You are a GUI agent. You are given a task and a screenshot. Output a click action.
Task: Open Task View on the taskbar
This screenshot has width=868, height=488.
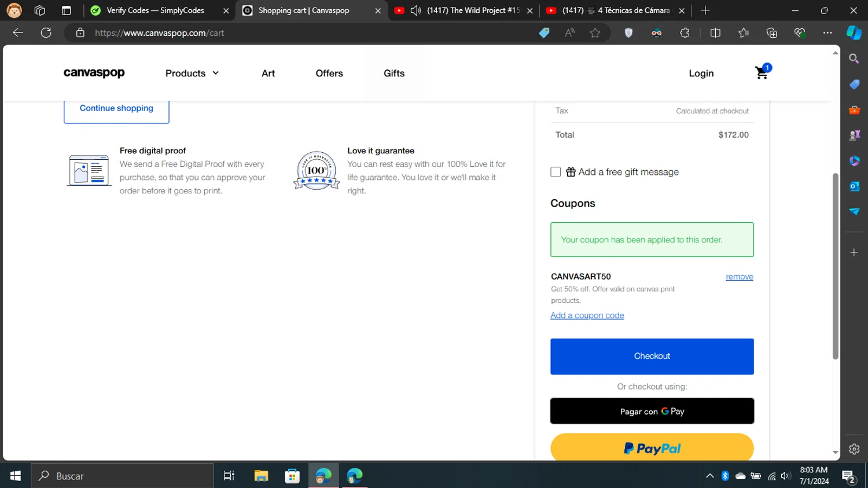(229, 476)
